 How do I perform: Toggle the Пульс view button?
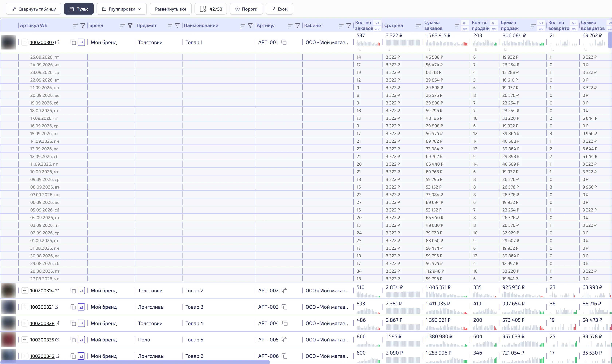coord(79,9)
